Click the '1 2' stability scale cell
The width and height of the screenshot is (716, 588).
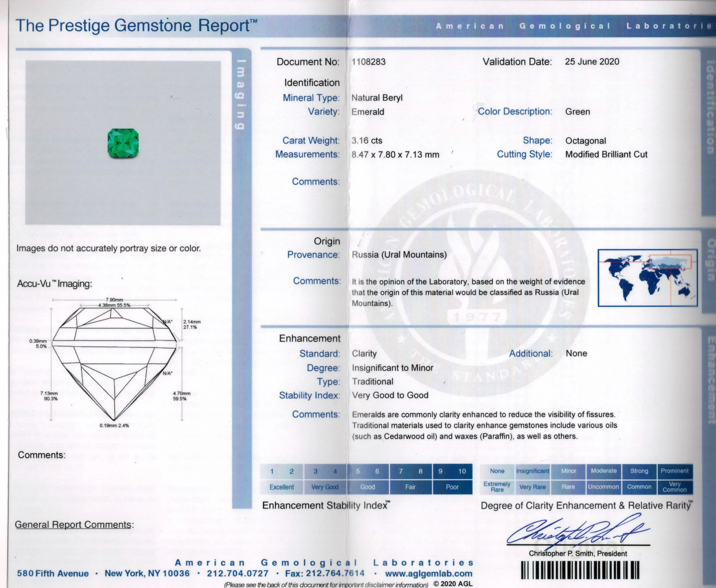(282, 472)
